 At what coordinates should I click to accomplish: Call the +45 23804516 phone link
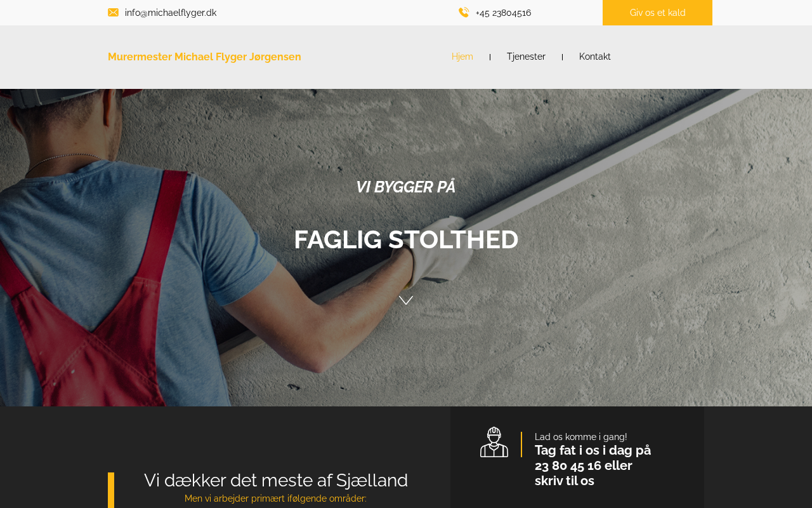coord(504,13)
